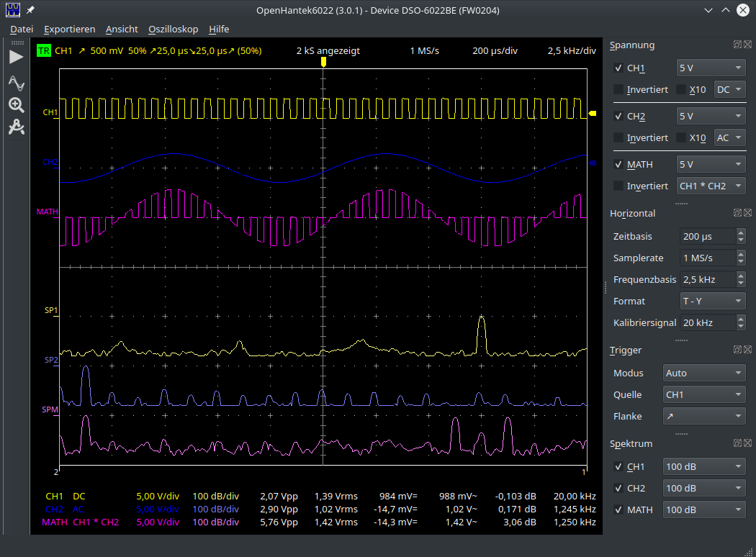The width and height of the screenshot is (756, 557).
Task: Open the Oszilloskop menu
Action: pos(173,30)
